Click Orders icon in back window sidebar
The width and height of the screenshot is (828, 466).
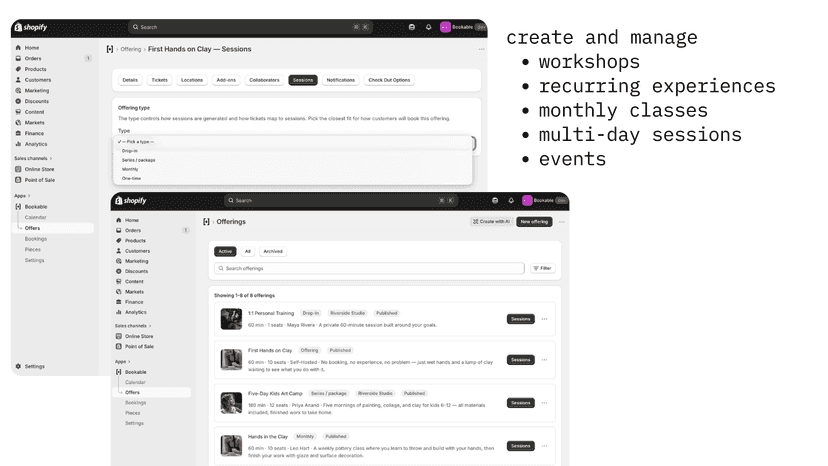(x=18, y=58)
